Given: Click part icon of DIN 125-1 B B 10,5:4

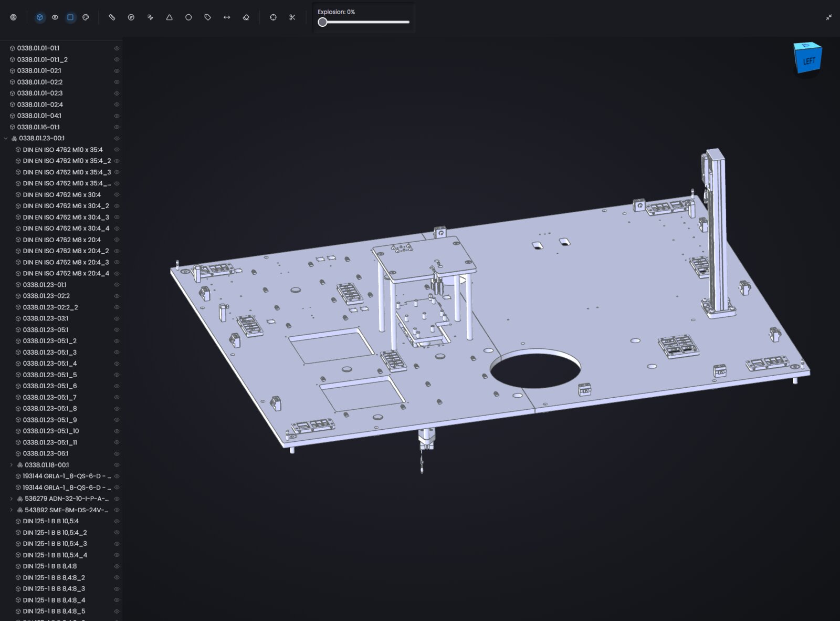Looking at the screenshot, I should pos(18,521).
